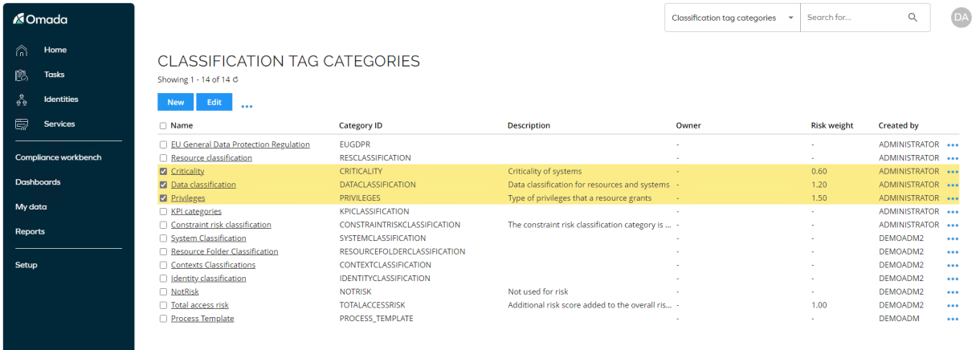Check the KPI categories checkbox
Image resolution: width=980 pixels, height=350 pixels.
tap(164, 211)
